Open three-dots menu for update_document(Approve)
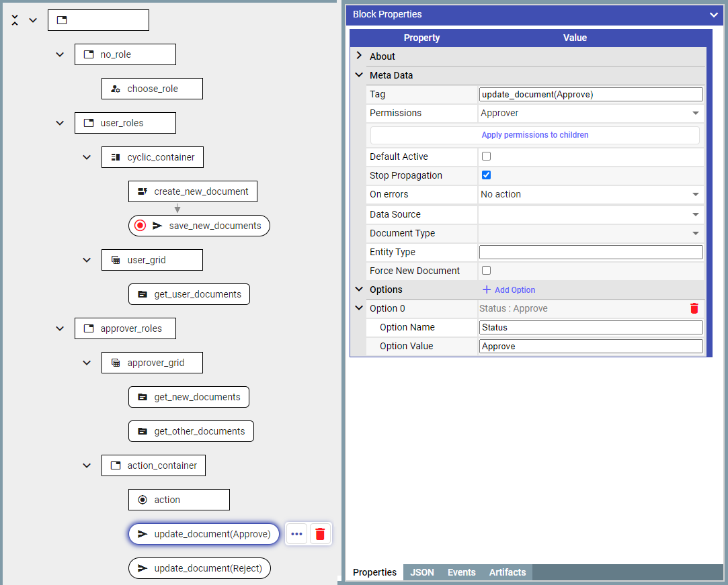The height and width of the screenshot is (585, 728). [x=296, y=534]
